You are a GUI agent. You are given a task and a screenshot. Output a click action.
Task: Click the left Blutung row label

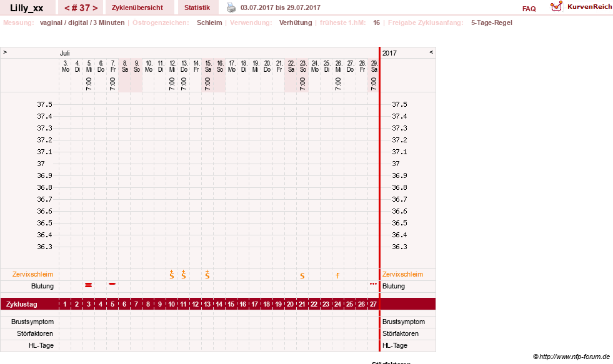(x=42, y=286)
